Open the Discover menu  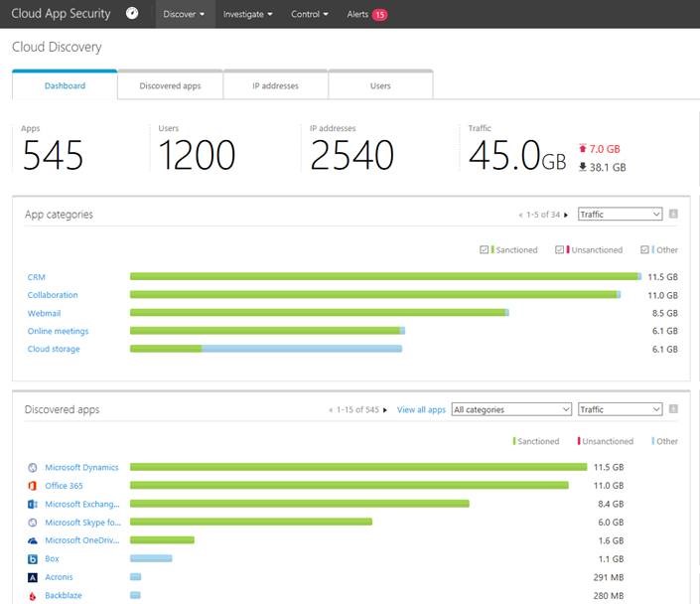click(x=184, y=14)
